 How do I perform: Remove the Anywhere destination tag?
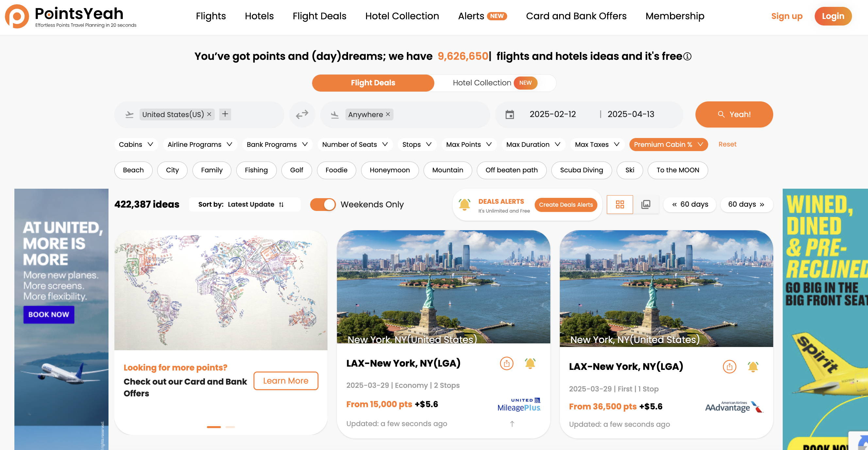[x=388, y=114]
